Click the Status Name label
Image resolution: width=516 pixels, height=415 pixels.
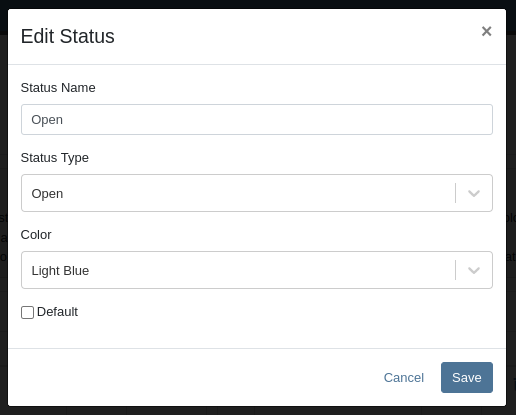(58, 88)
